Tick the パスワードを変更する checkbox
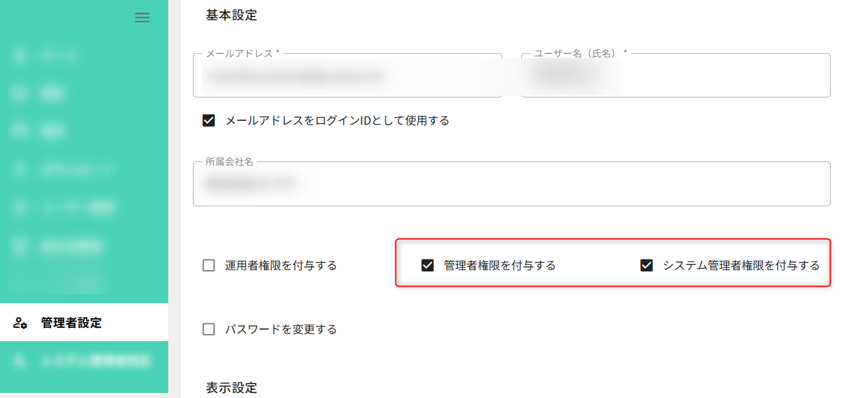 coord(209,329)
